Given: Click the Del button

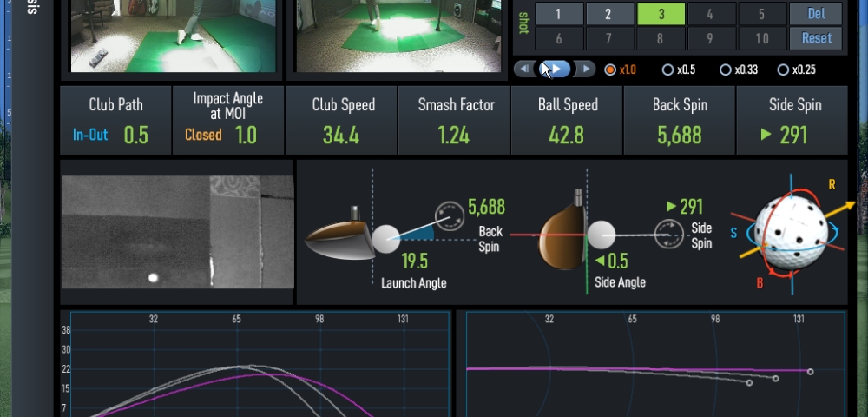Looking at the screenshot, I should [815, 14].
